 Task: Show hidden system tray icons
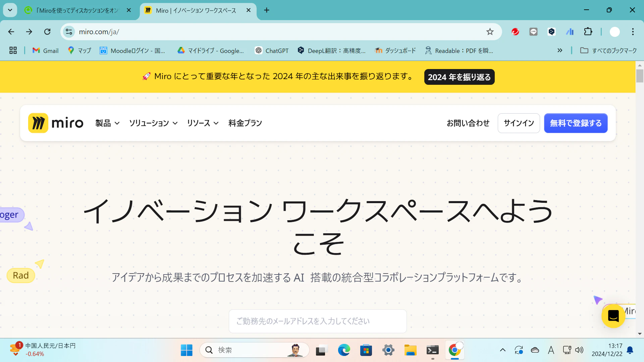click(x=502, y=350)
